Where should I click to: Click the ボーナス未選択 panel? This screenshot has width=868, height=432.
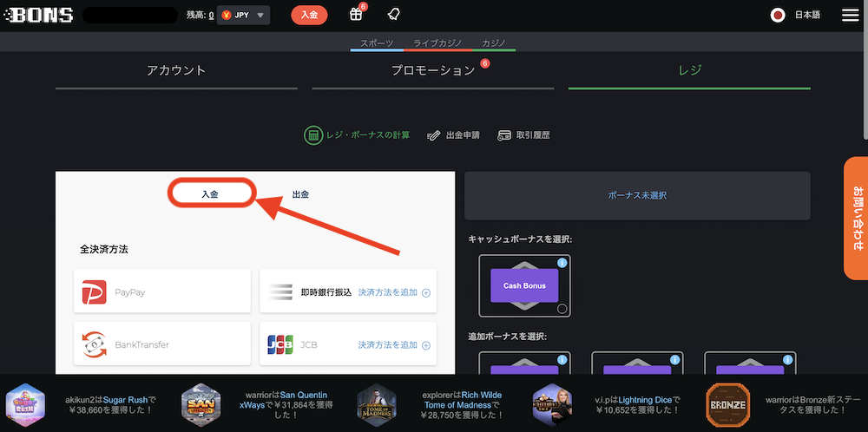637,196
